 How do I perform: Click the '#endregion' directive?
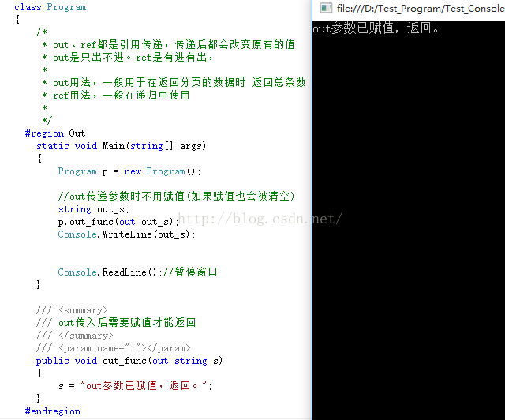[53, 411]
